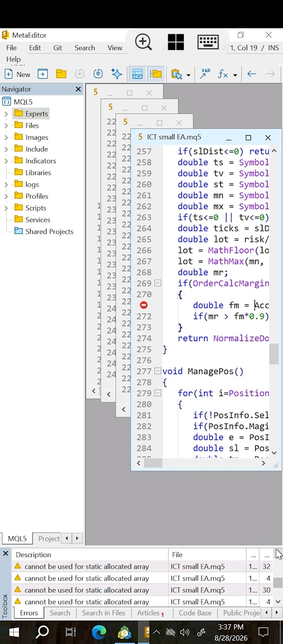
Task: Click the new tab plus icon in toolbar
Action: point(43,74)
